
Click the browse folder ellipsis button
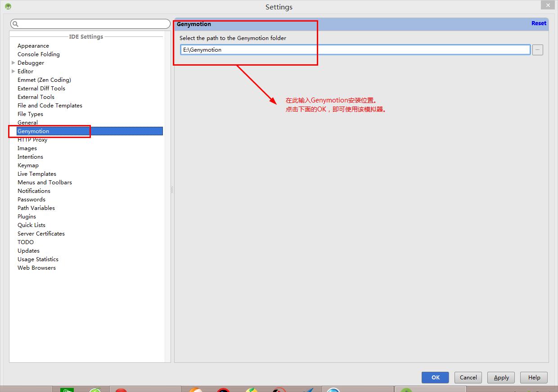pos(537,50)
